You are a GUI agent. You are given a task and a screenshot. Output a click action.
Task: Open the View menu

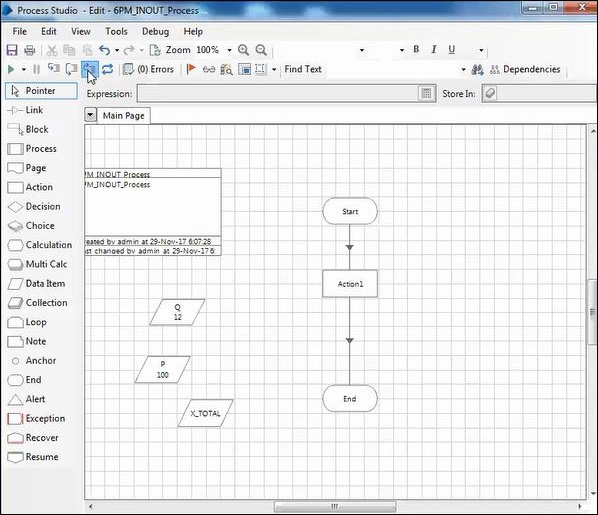point(81,31)
